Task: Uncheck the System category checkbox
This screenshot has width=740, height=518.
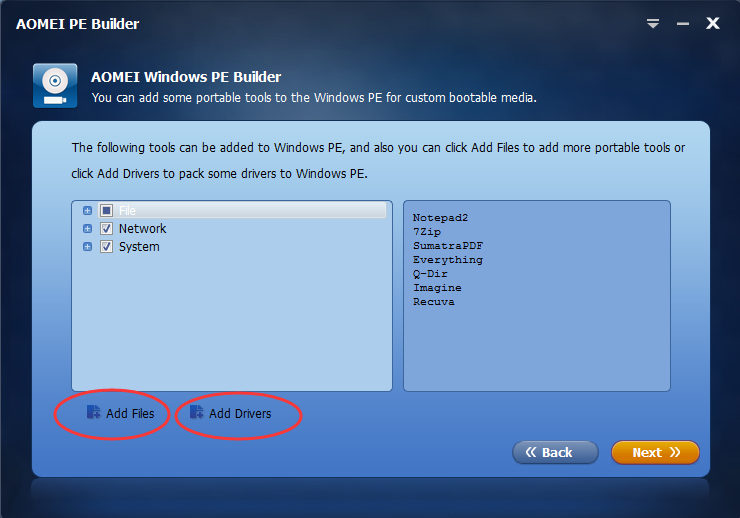Action: pos(107,247)
